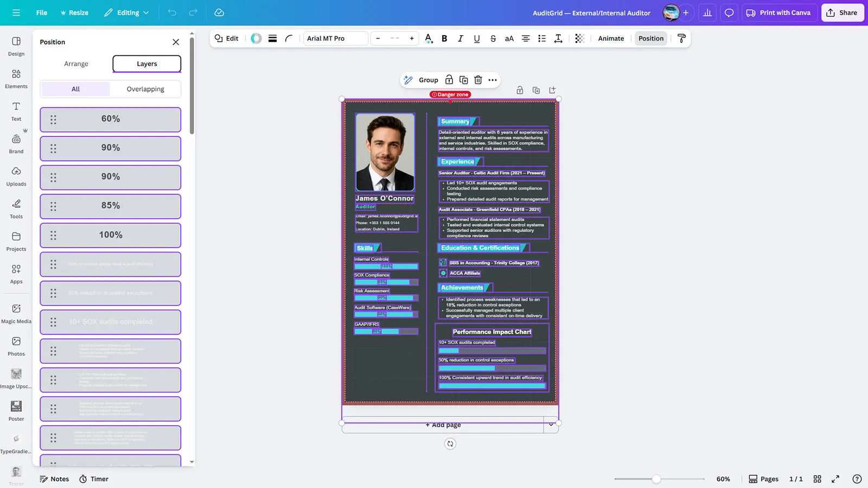
Task: Select the Overlapping layers tab
Action: pos(145,89)
